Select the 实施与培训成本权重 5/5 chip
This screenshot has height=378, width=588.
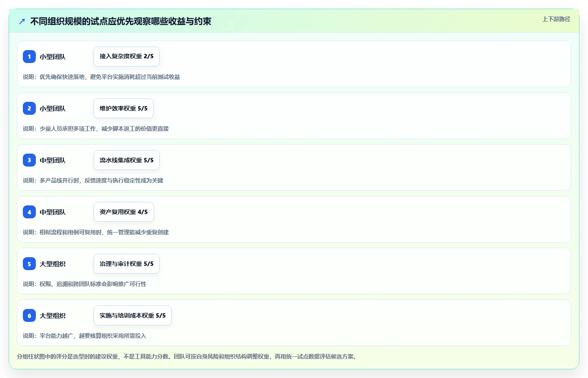pos(132,315)
